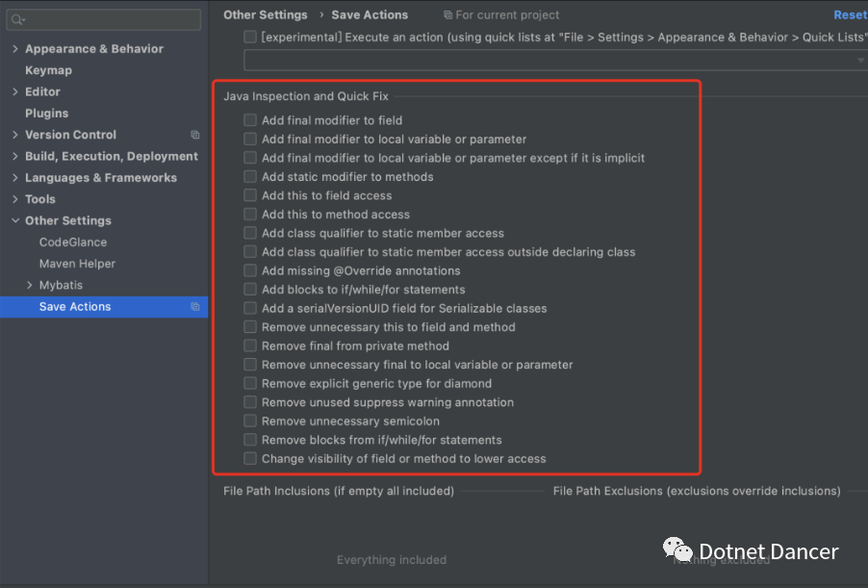Click the 'For current project' copy icon

click(x=448, y=15)
